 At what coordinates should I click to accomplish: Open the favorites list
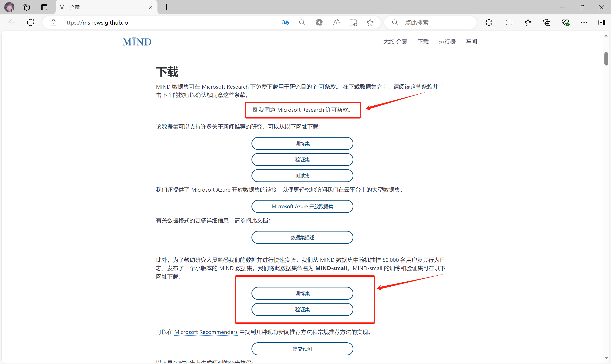point(528,22)
